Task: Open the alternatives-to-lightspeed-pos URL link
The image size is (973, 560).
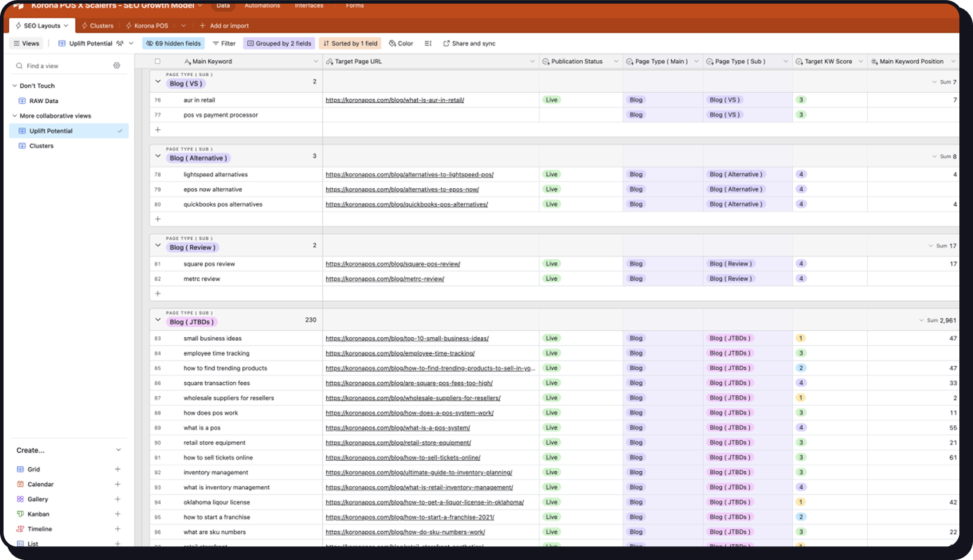Action: coord(409,174)
